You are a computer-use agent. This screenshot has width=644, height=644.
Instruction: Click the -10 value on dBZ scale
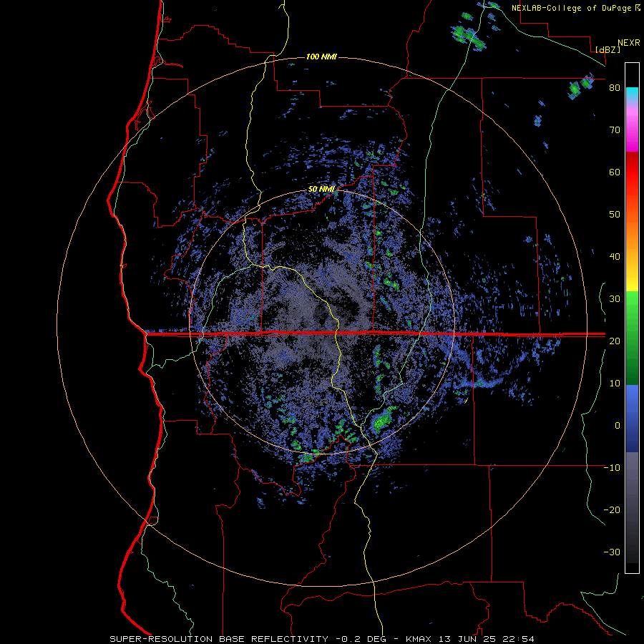[612, 467]
